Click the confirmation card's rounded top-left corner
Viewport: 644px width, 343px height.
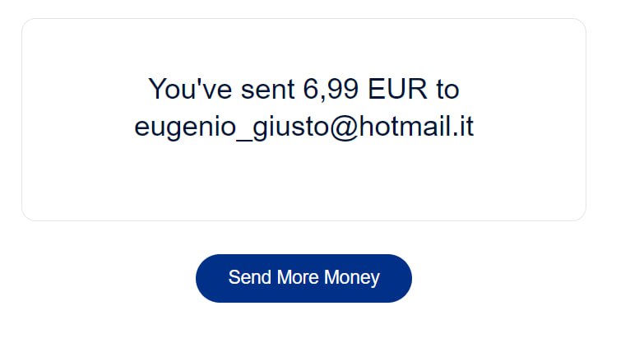27,24
